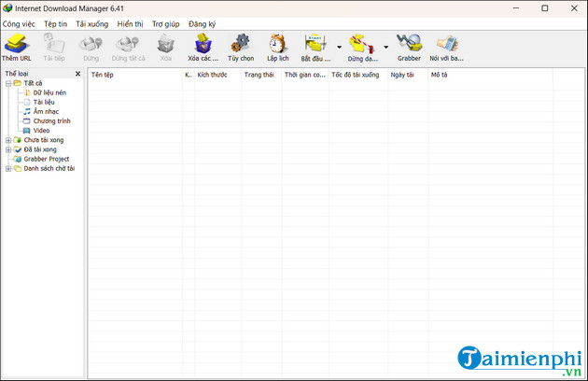588x381 pixels.
Task: Open the Tệp tin menu
Action: (x=55, y=24)
